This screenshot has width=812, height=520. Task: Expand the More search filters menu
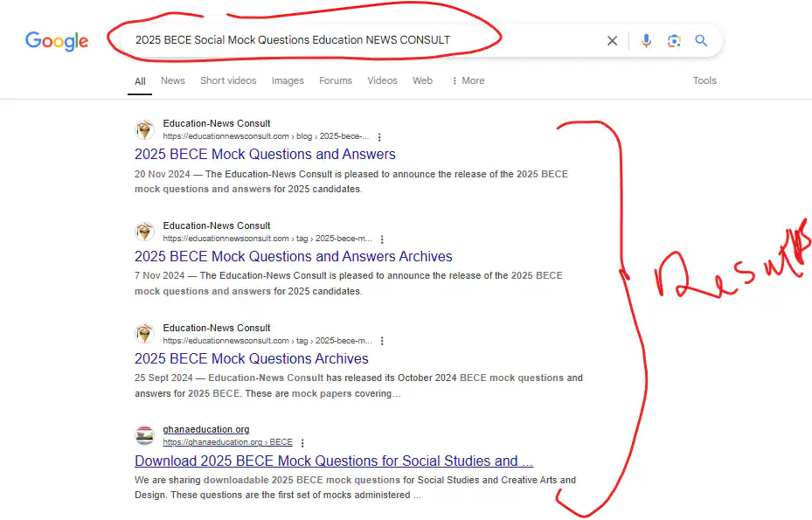tap(468, 80)
